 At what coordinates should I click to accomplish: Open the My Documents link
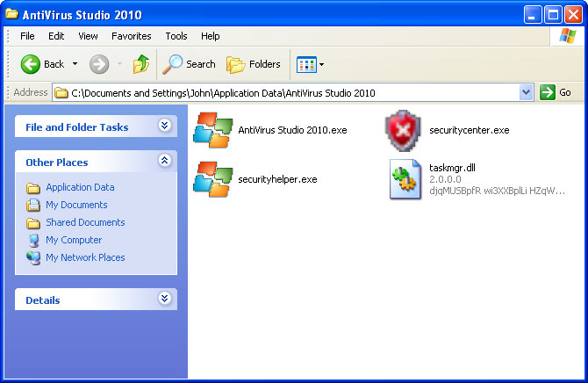76,205
